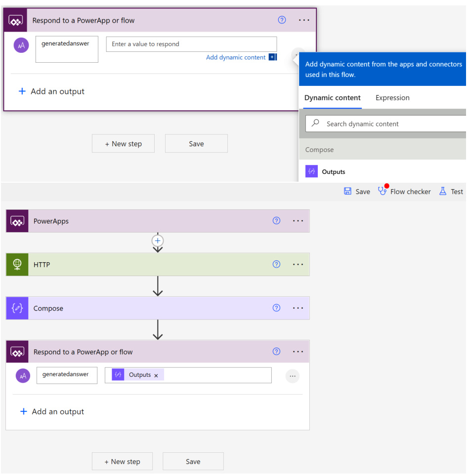Image resolution: width=470 pixels, height=476 pixels.
Task: Click the lower Respond to a PowerApp connector icon
Action: 17,352
